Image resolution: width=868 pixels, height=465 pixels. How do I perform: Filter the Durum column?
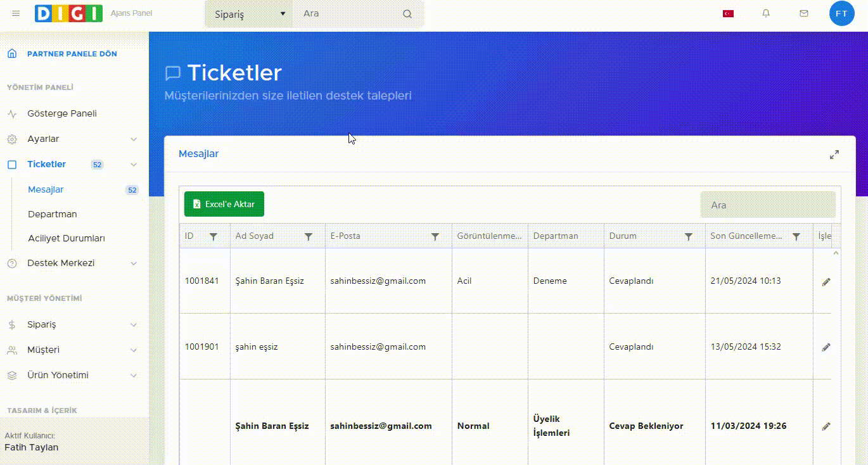[x=689, y=237]
